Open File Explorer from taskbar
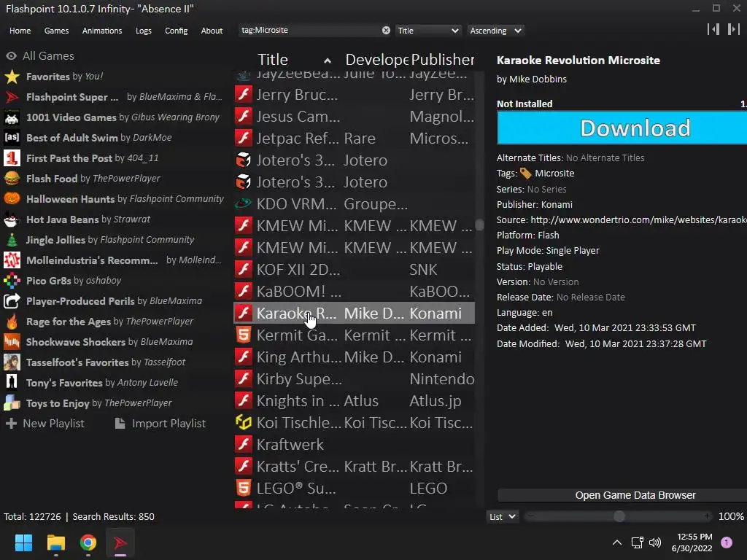Viewport: 747px width, 560px height. (55, 542)
